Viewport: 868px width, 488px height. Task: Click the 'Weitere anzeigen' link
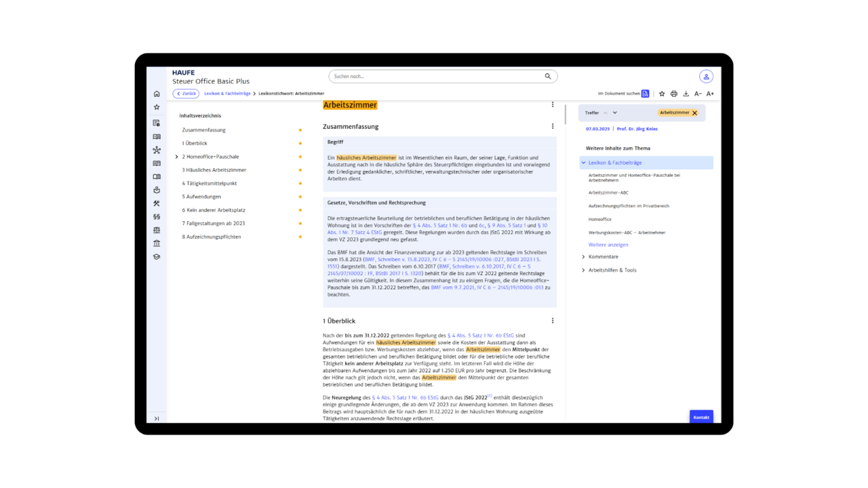point(608,245)
